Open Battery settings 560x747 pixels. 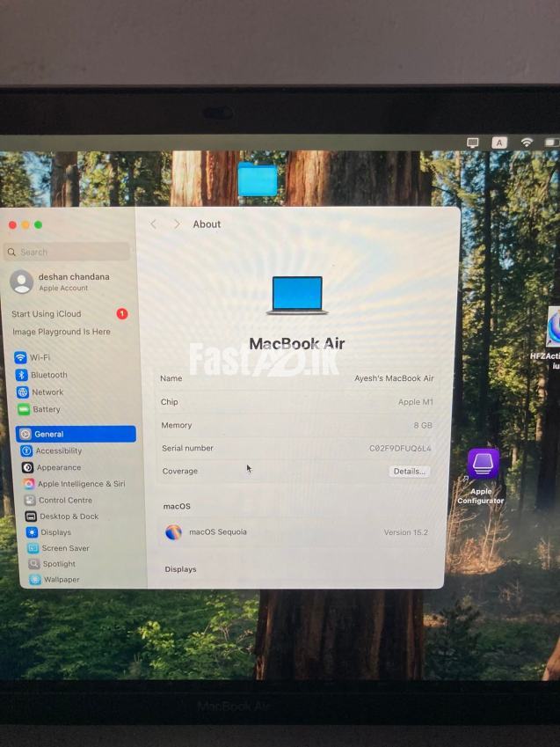[46, 409]
